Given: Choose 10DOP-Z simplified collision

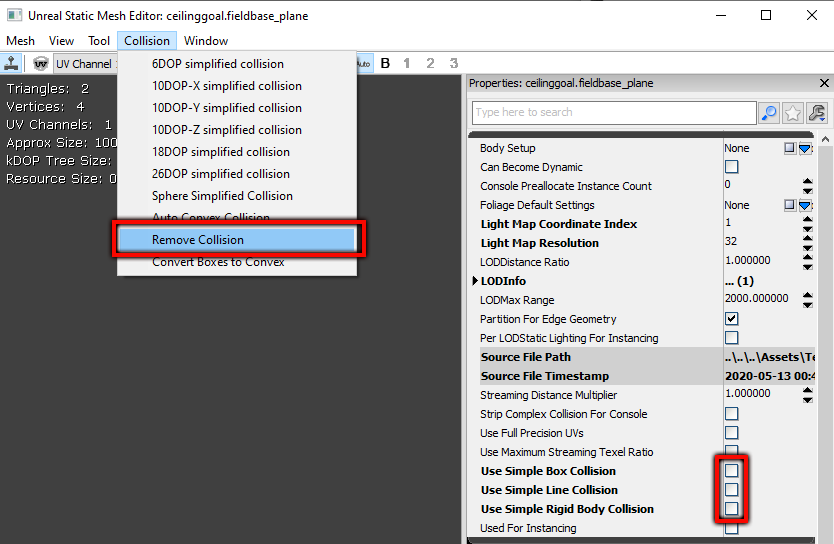Looking at the screenshot, I should (237, 130).
